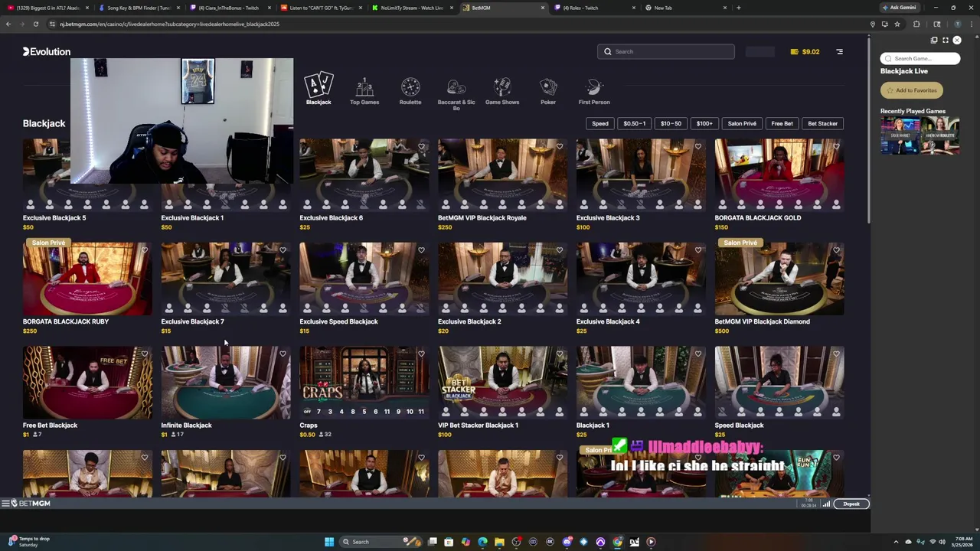Switch to Ciara_InTheBonus Twitch tab
Viewport: 980px width, 551px height.
pos(228,8)
